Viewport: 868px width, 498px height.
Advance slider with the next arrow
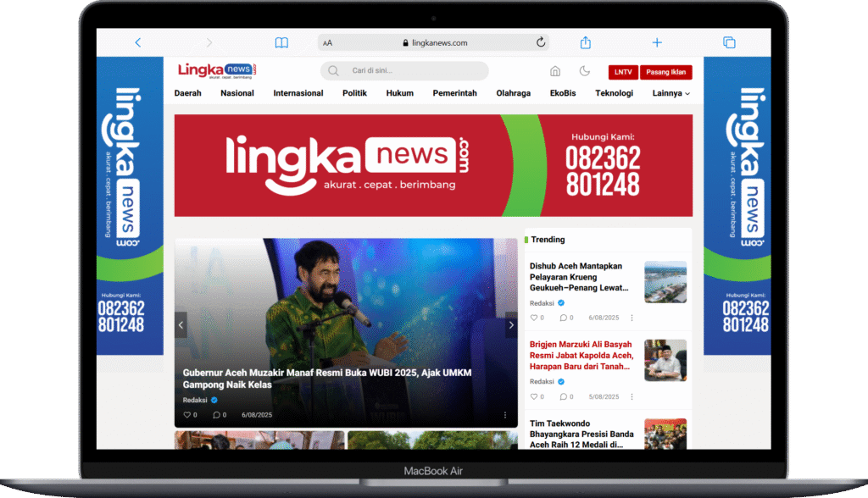[x=510, y=324]
